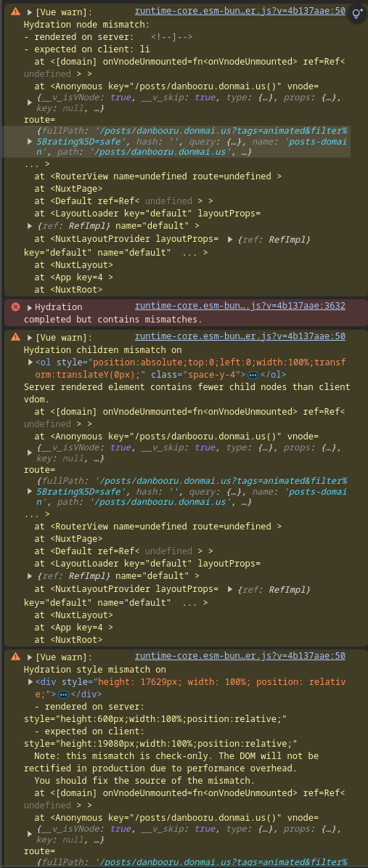Open source link of style mismatch warning

point(240,656)
